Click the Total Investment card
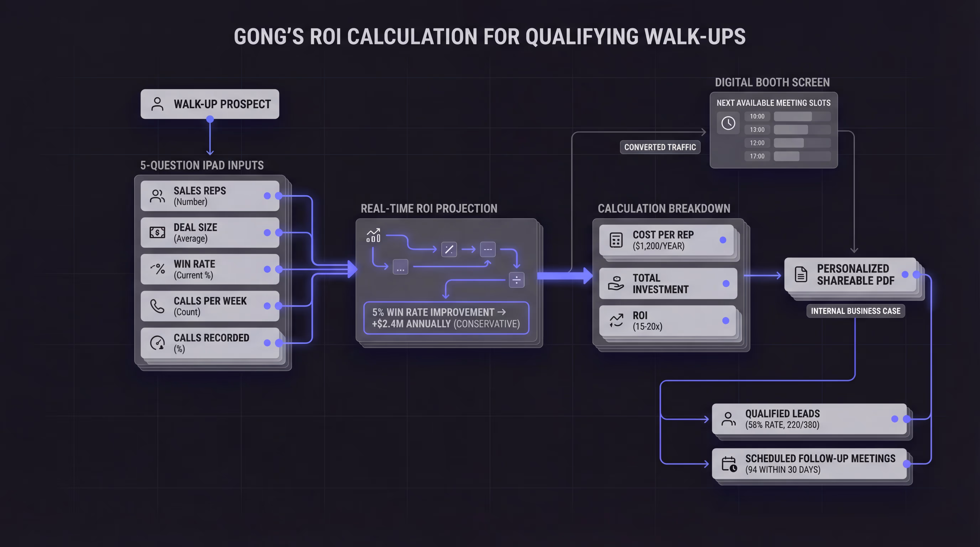 coord(668,283)
